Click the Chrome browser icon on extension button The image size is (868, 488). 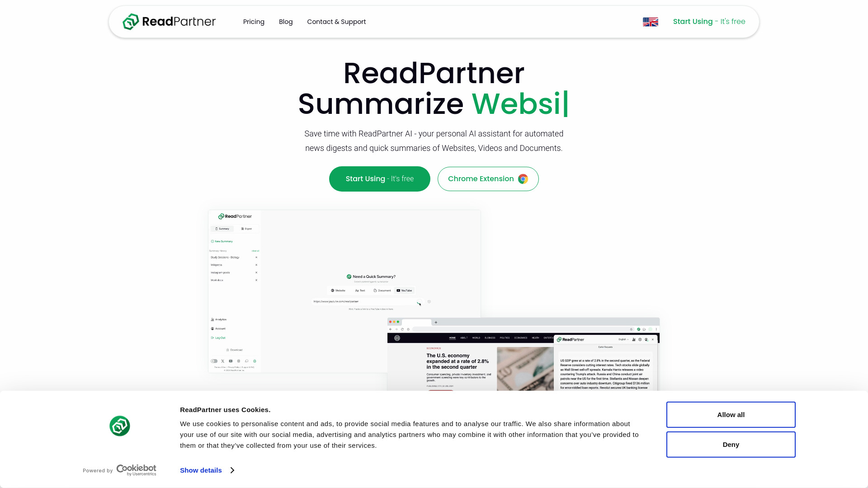pyautogui.click(x=522, y=179)
